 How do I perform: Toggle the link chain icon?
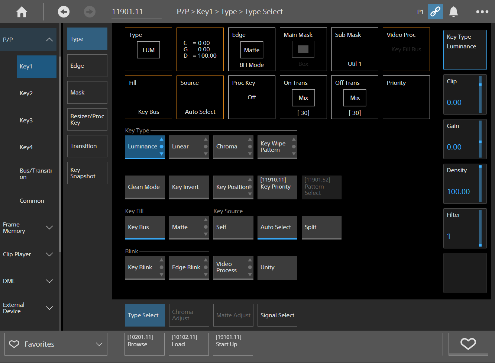[x=435, y=12]
